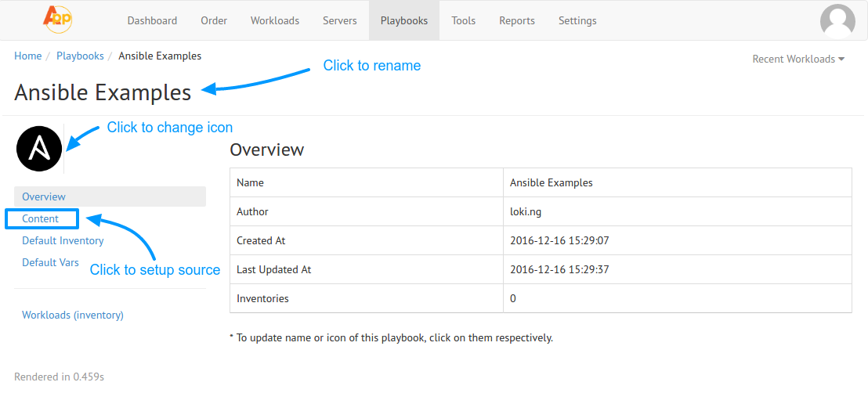Follow the Home breadcrumb link
Image resolution: width=868 pixels, height=411 pixels.
(x=27, y=56)
